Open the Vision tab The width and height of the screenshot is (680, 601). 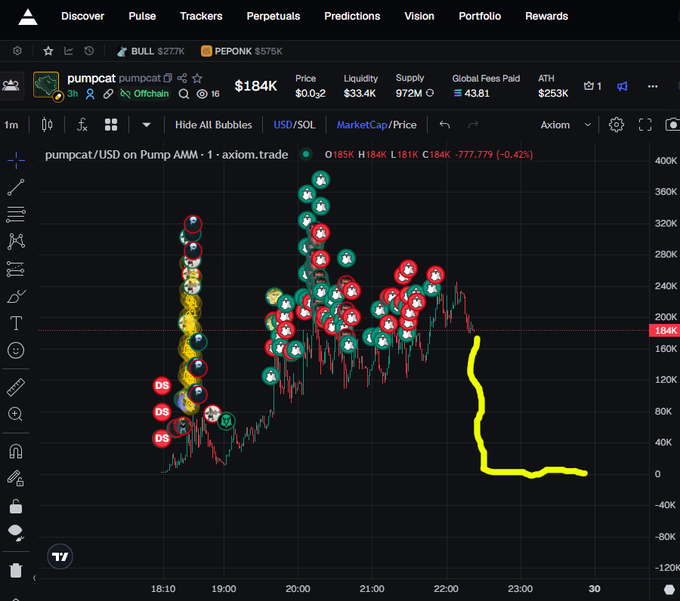[419, 16]
